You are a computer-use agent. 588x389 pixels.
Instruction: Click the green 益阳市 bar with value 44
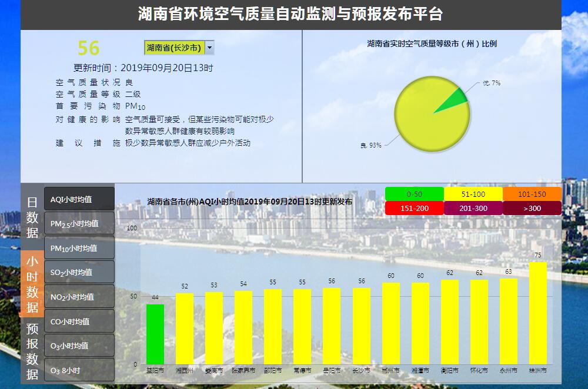point(155,334)
